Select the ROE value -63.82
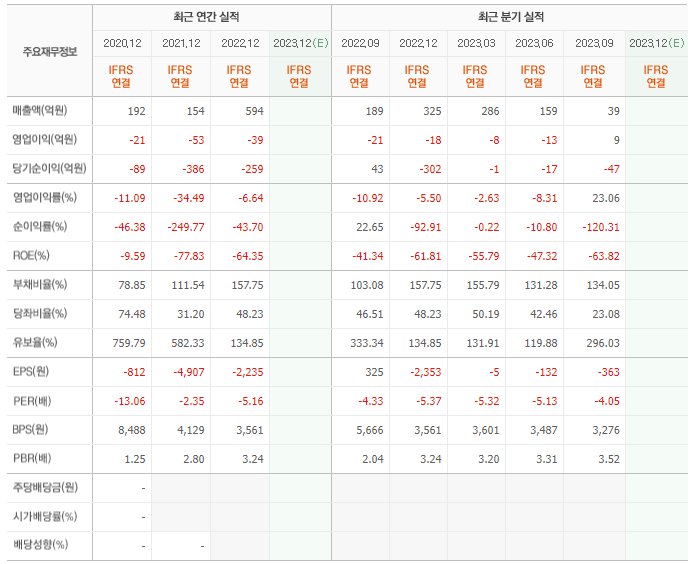Viewport: 693px width, 564px height. tap(604, 256)
